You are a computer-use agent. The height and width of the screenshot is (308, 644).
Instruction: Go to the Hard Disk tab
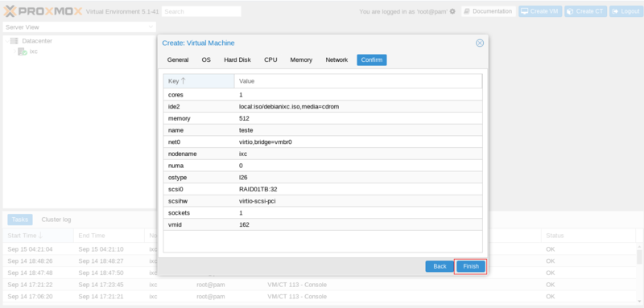click(x=237, y=60)
